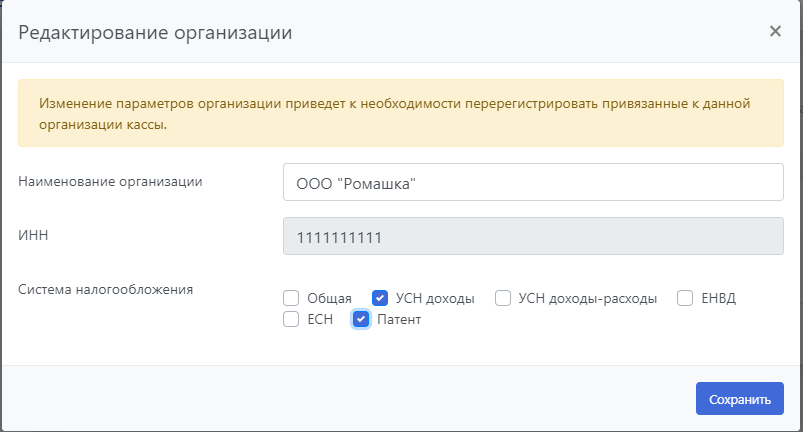Enable the Общая taxation checkbox
Screen dimensions: 803x432
click(291, 298)
